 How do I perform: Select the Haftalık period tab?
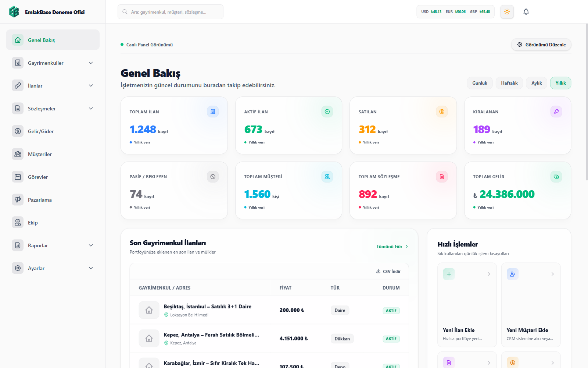point(509,83)
